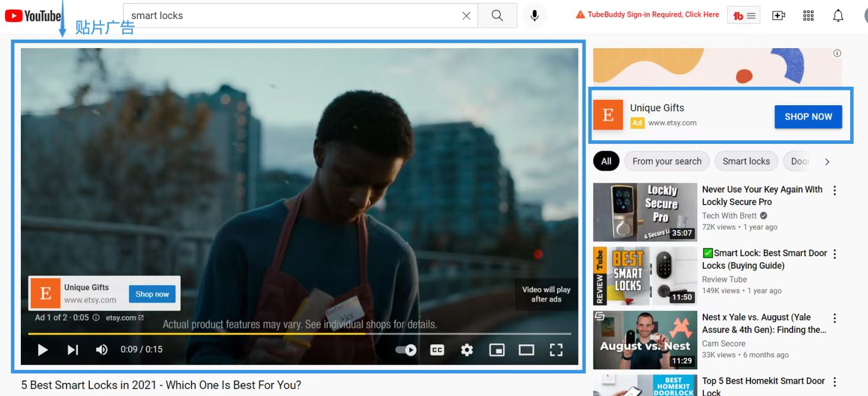Image resolution: width=868 pixels, height=396 pixels.
Task: Click the sidebar banner ad image
Action: 718,67
